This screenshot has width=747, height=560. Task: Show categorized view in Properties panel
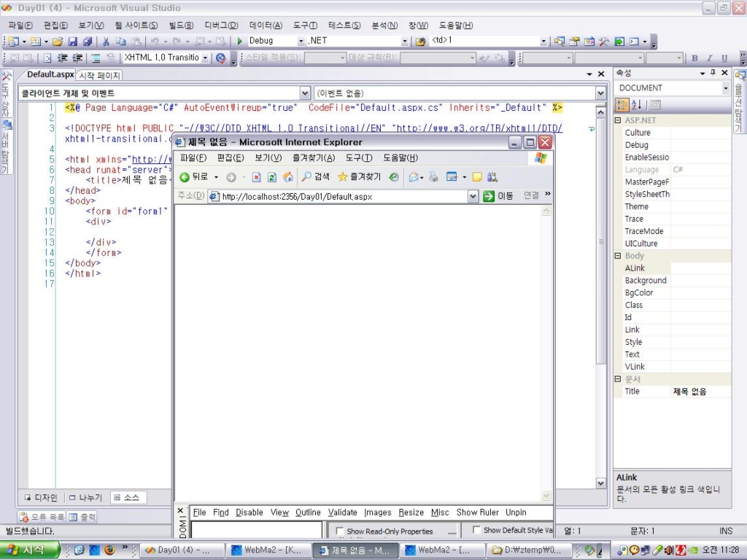pyautogui.click(x=622, y=105)
